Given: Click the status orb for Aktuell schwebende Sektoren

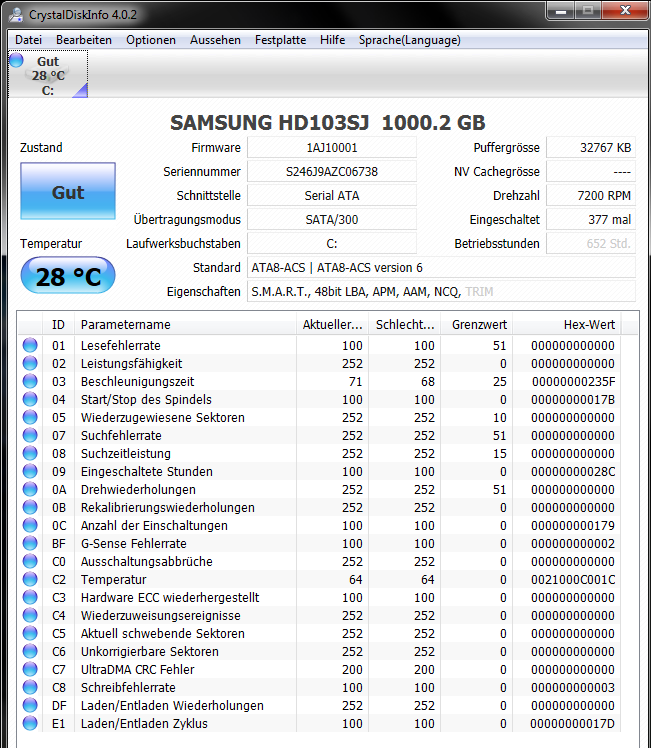Looking at the screenshot, I should [30, 633].
